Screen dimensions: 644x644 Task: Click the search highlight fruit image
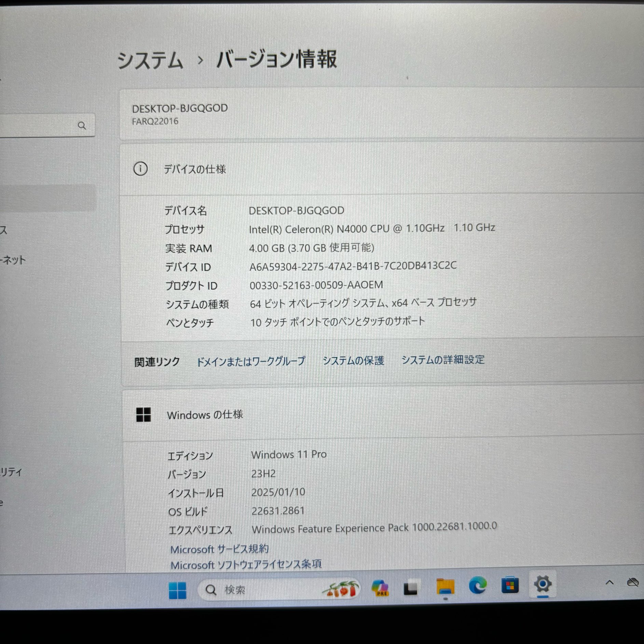coord(341,589)
